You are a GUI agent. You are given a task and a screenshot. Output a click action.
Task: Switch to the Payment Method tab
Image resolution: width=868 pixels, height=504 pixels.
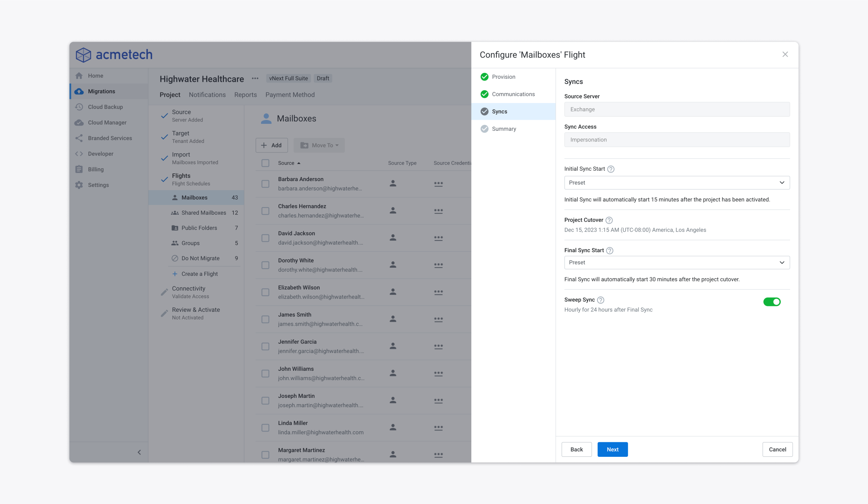coord(290,95)
